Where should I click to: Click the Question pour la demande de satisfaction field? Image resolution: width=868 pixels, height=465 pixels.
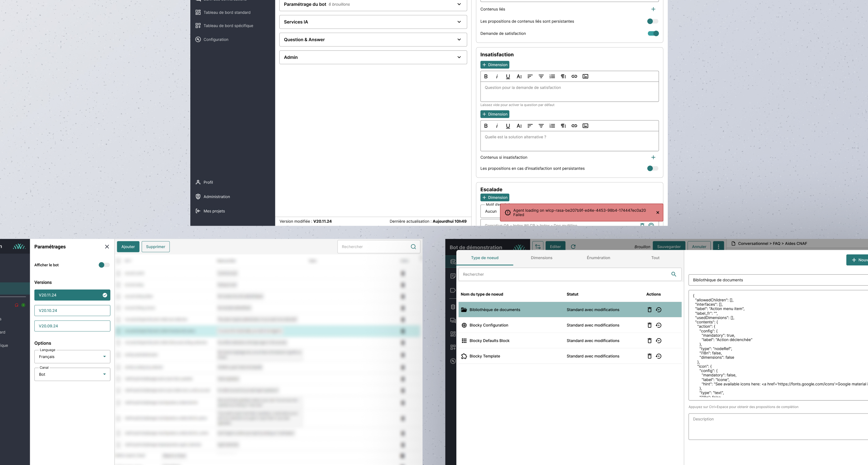click(x=569, y=92)
